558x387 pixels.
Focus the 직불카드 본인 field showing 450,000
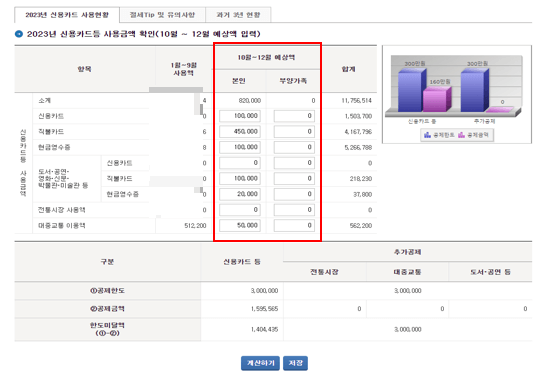point(240,132)
